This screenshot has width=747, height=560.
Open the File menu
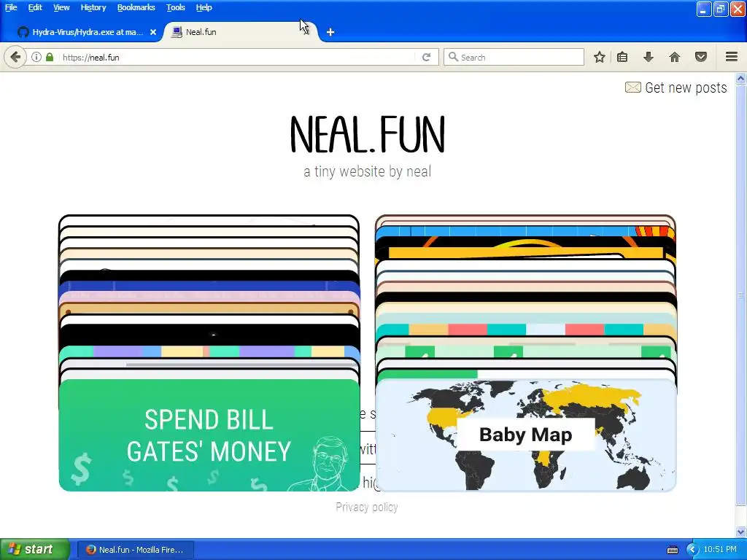[11, 7]
